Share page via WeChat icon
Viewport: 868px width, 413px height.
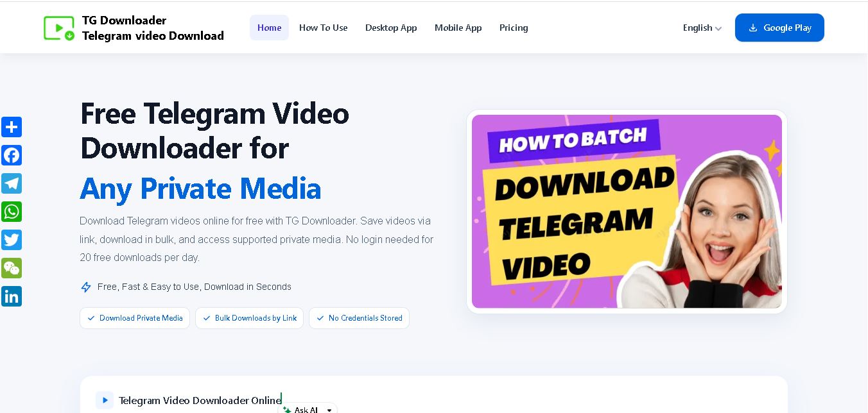(12, 268)
